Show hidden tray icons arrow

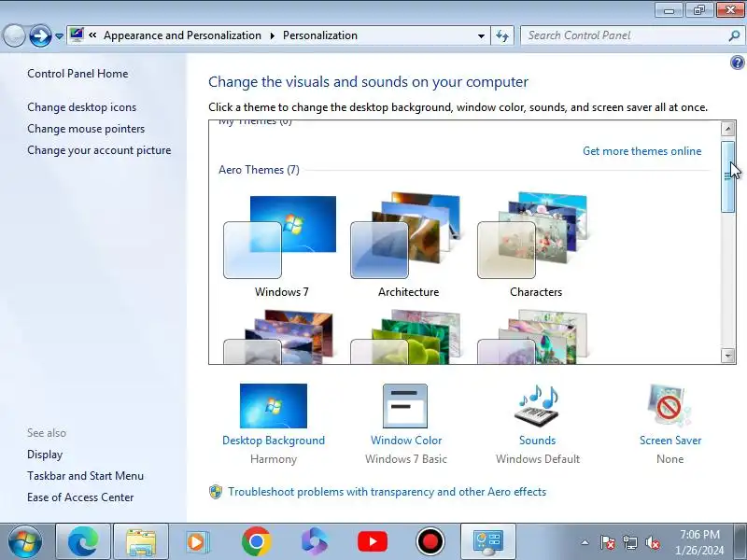click(x=585, y=542)
